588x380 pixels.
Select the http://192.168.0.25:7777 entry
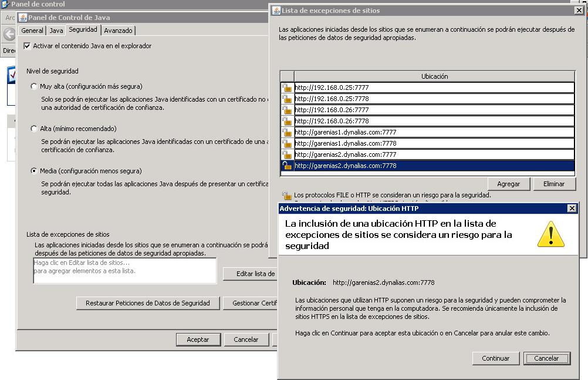pos(435,88)
